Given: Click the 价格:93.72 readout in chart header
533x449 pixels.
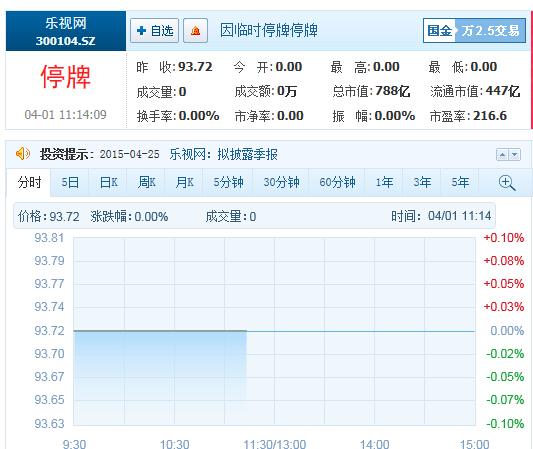Looking at the screenshot, I should (x=49, y=217).
